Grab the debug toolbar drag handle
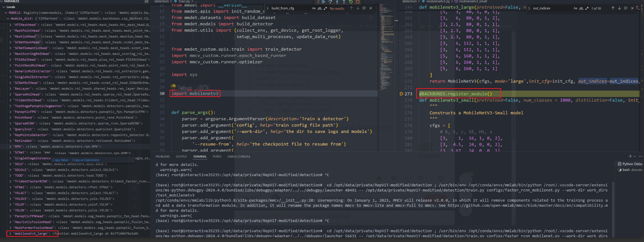Viewport: 644px width, 242px height. click(x=318, y=2)
